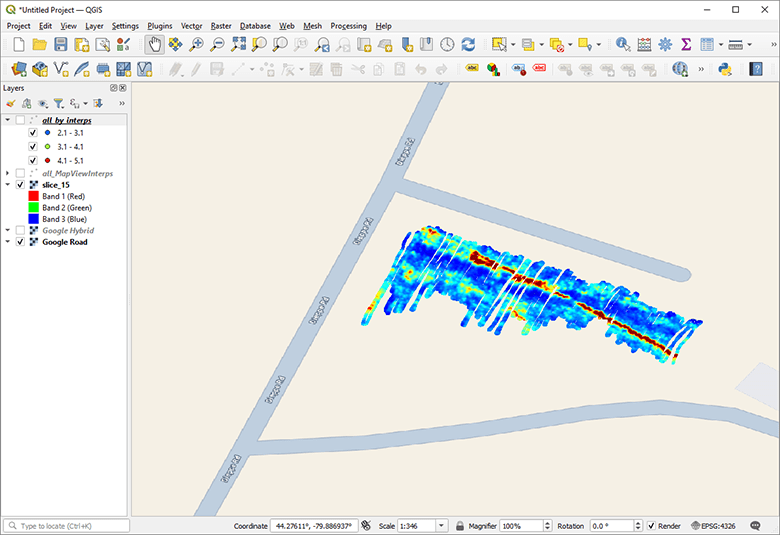The image size is (780, 535).
Task: Click the Statistical Summary sigma icon
Action: click(686, 44)
